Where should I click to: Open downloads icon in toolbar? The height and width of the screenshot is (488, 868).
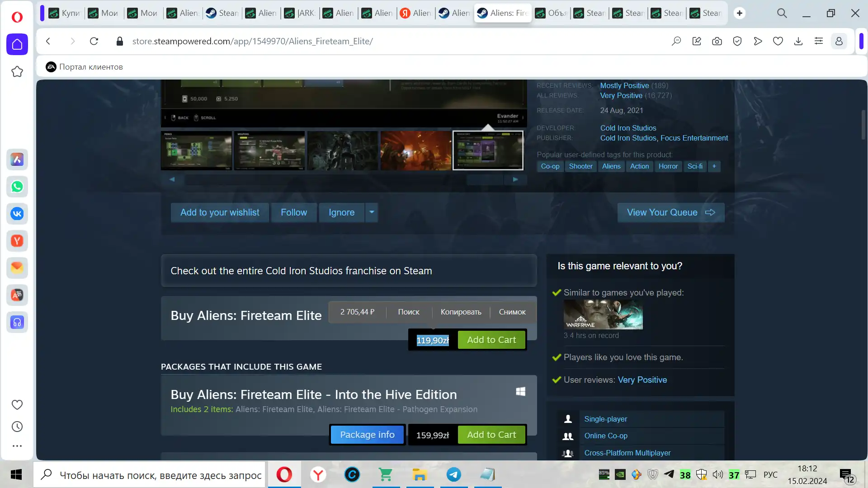pos(798,41)
